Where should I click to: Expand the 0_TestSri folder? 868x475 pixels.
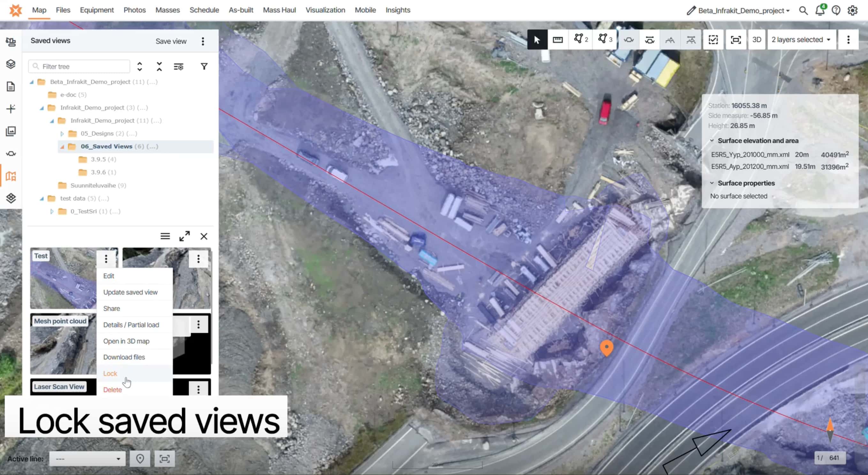pos(52,212)
